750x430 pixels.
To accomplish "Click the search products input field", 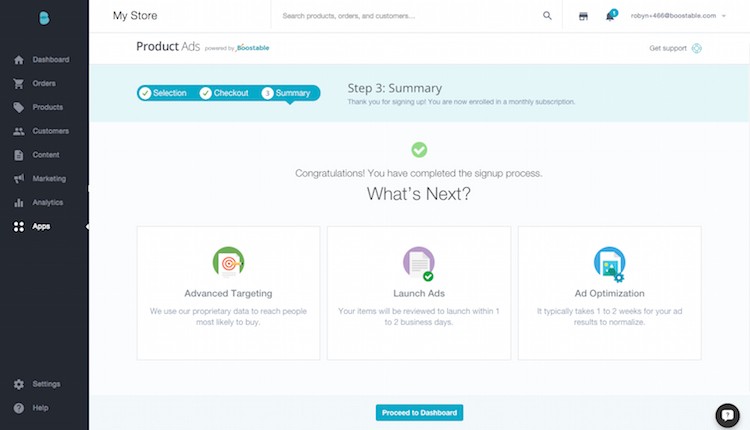I will [x=411, y=16].
